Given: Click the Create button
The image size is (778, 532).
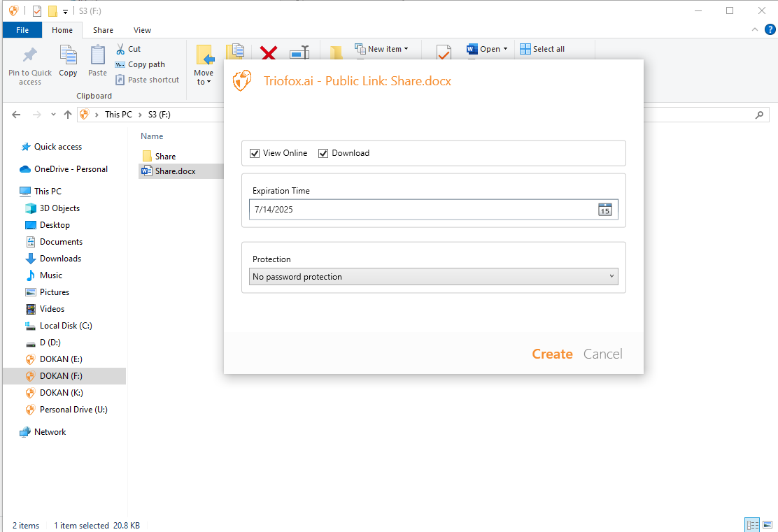Looking at the screenshot, I should point(552,354).
